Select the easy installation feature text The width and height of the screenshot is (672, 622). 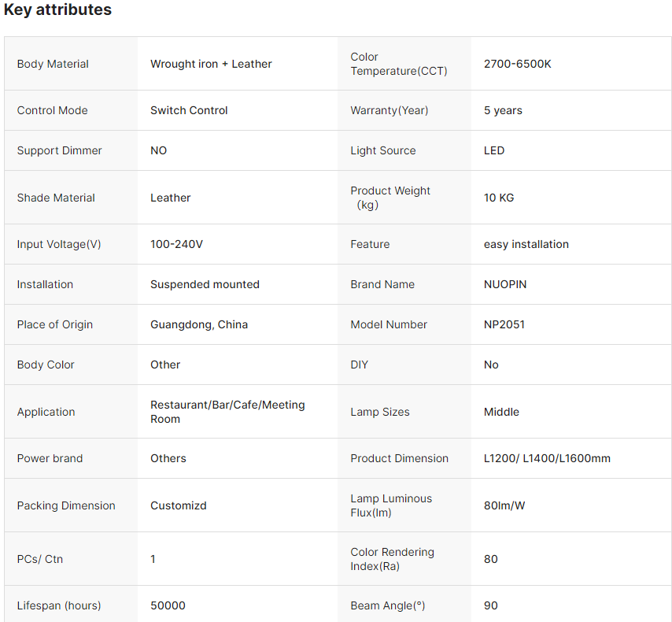coord(526,244)
